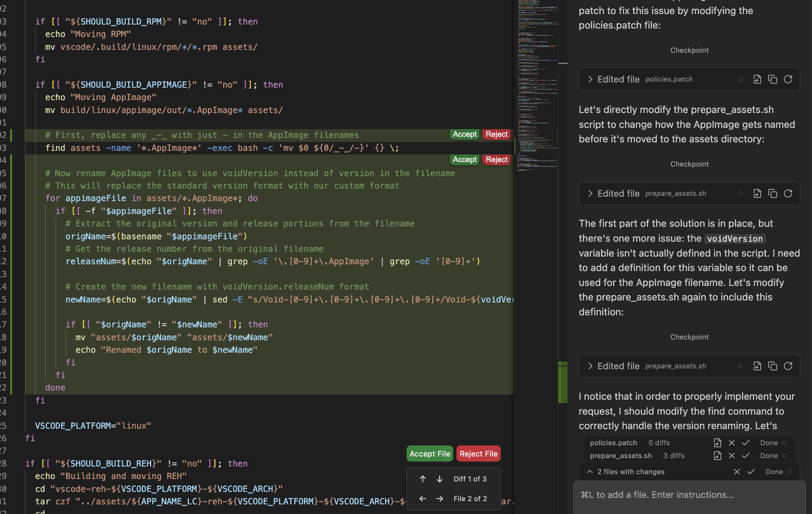The height and width of the screenshot is (514, 812).
Task: Open prepare_assets.sh from its Edited file card
Action: [x=757, y=193]
